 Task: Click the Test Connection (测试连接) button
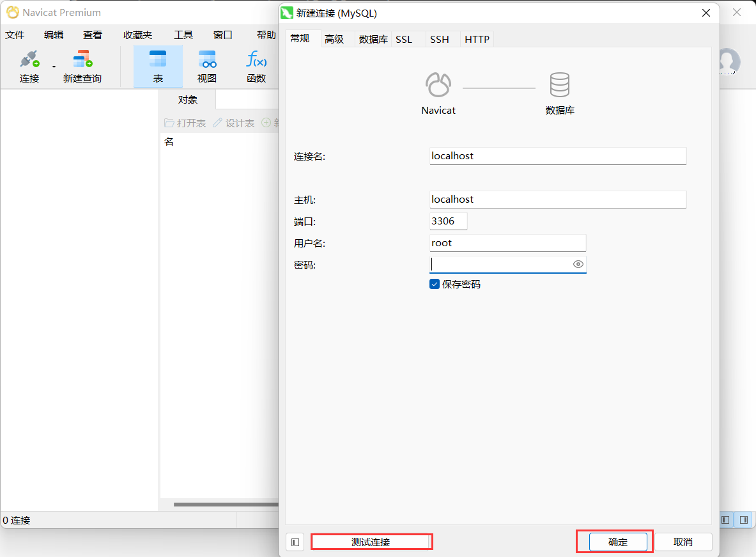371,542
